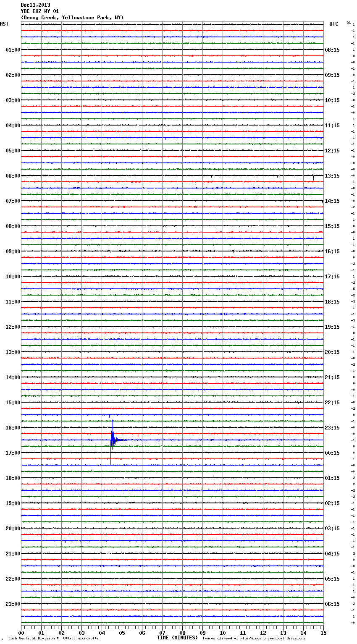Image resolution: width=357 pixels, height=644 pixels.
Task: Click the vertical division microvolts scale note
Action: 53,639
